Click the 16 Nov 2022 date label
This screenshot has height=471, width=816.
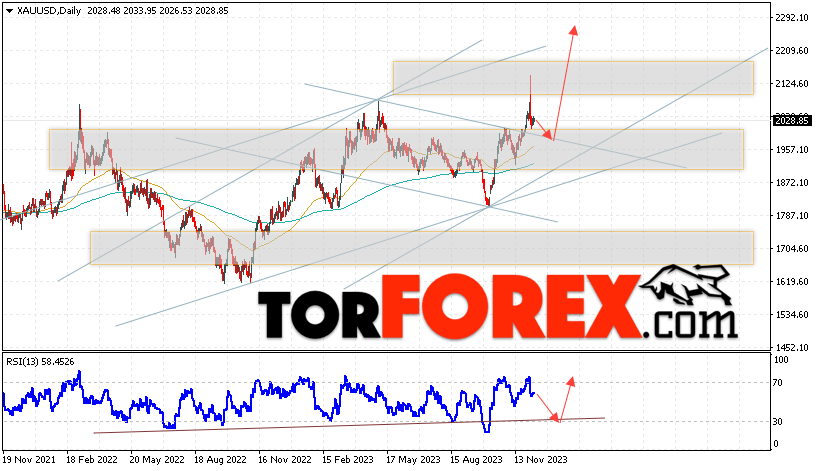click(x=285, y=460)
